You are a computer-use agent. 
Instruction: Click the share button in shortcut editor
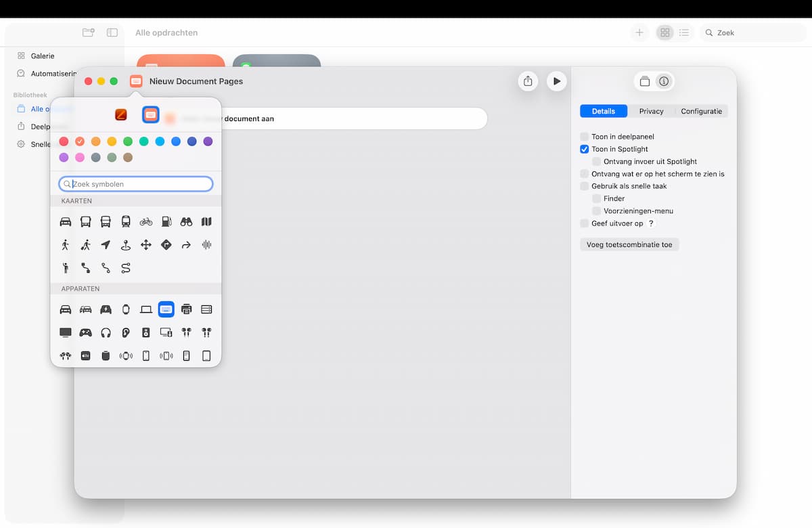click(x=528, y=81)
